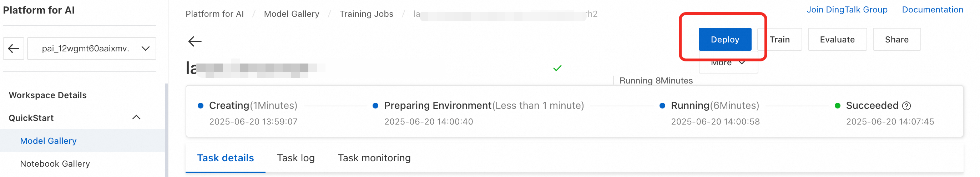
Task: Click the back arrow above job title
Action: click(195, 41)
